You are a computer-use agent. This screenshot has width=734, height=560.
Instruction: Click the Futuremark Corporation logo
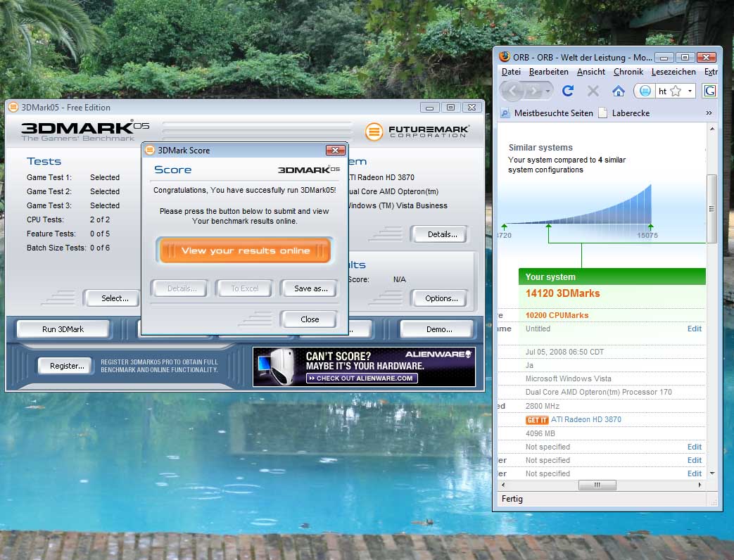click(417, 132)
